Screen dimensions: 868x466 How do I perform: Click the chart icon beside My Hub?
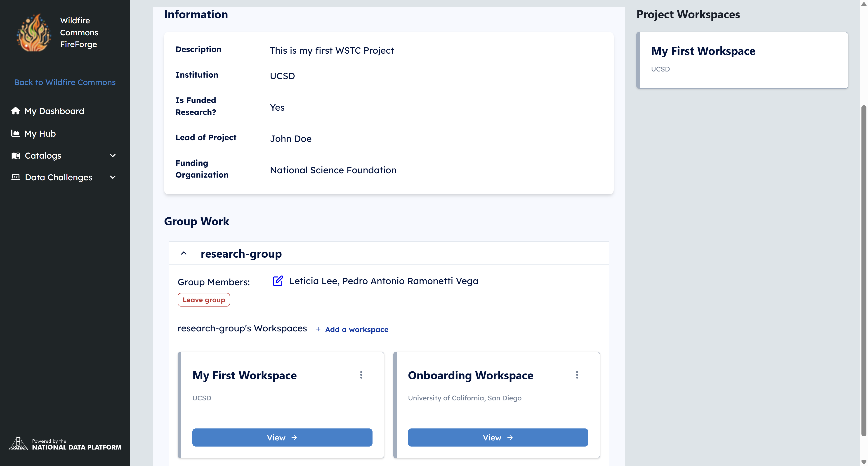pyautogui.click(x=16, y=133)
